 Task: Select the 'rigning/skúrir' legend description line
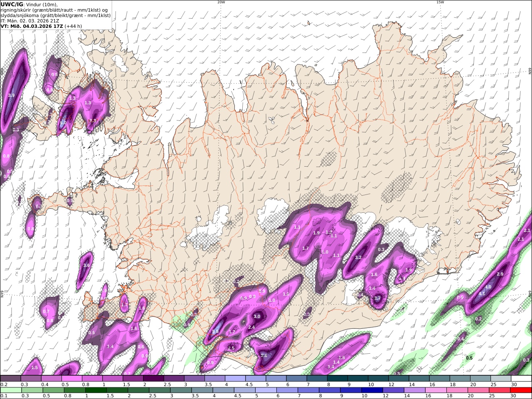54,10
